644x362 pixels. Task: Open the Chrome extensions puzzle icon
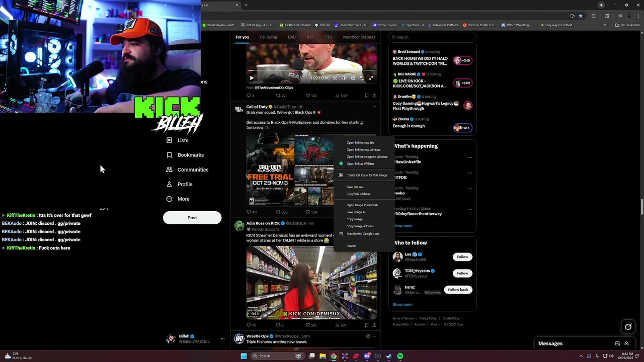(x=593, y=16)
